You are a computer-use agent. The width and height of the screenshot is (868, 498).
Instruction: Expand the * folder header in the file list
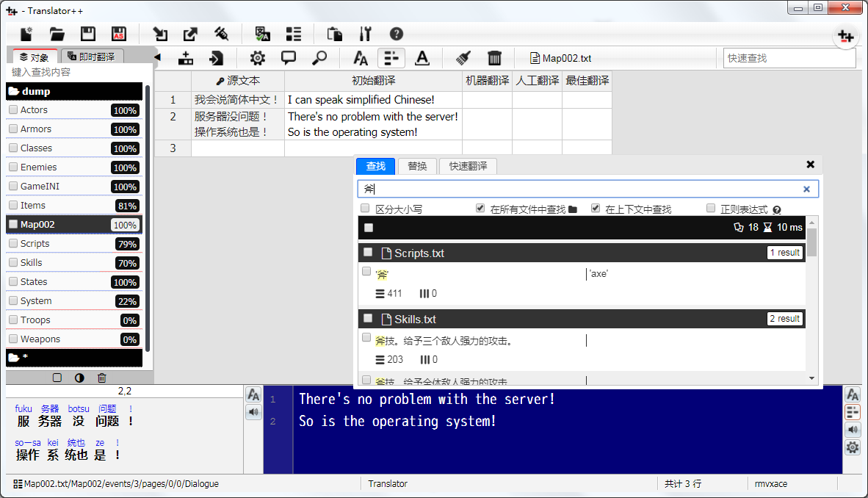pyautogui.click(x=74, y=357)
